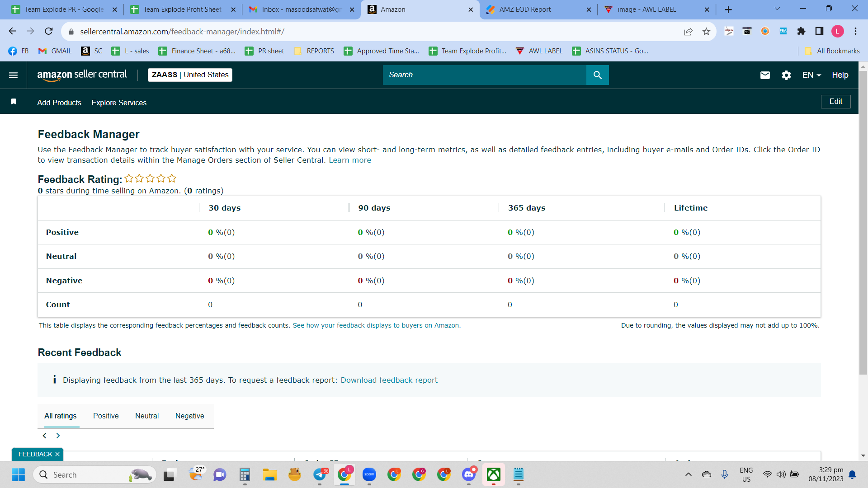Open a new browser tab
Image resolution: width=868 pixels, height=488 pixels.
728,9
